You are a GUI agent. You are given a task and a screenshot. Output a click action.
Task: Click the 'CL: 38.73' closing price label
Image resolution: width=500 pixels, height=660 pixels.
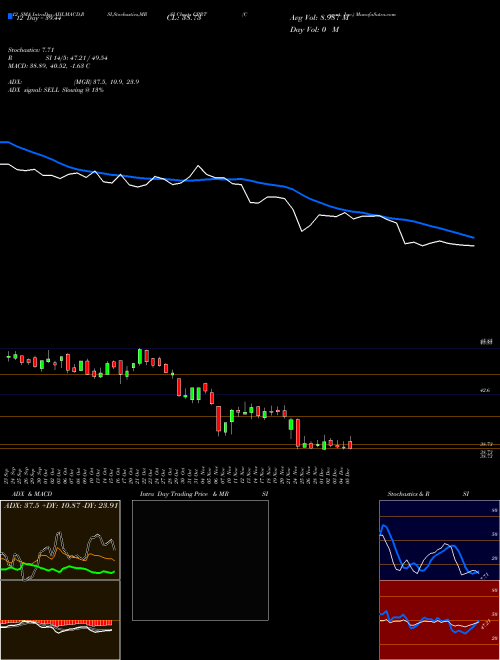pos(186,18)
